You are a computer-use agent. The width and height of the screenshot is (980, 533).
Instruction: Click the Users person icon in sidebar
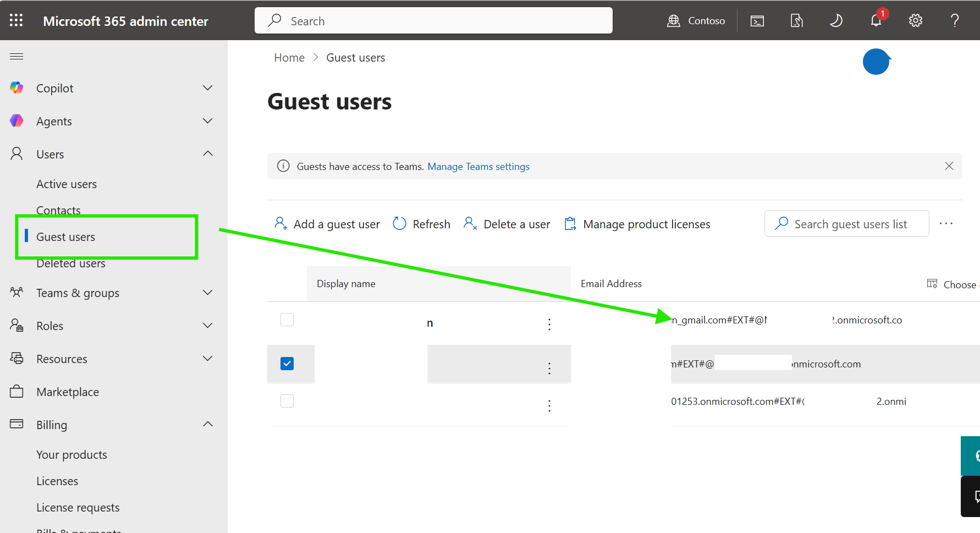pyautogui.click(x=16, y=154)
